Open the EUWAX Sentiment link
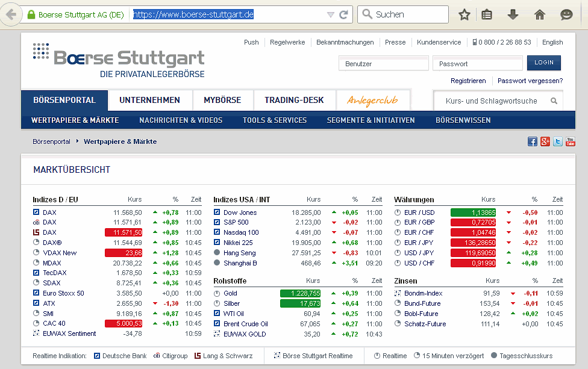 click(x=69, y=333)
